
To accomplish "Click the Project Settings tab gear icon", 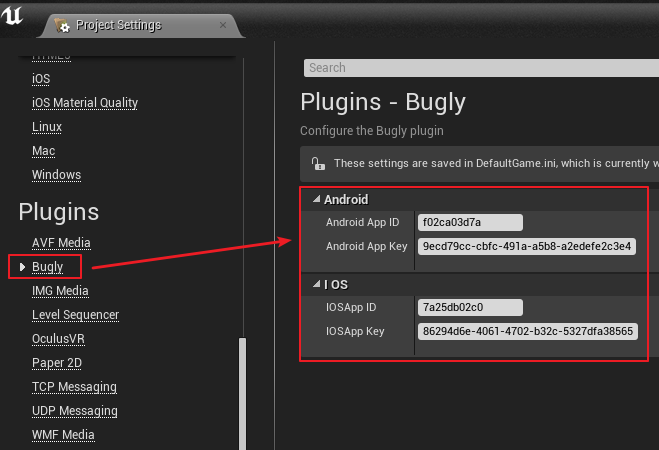I will (x=62, y=25).
